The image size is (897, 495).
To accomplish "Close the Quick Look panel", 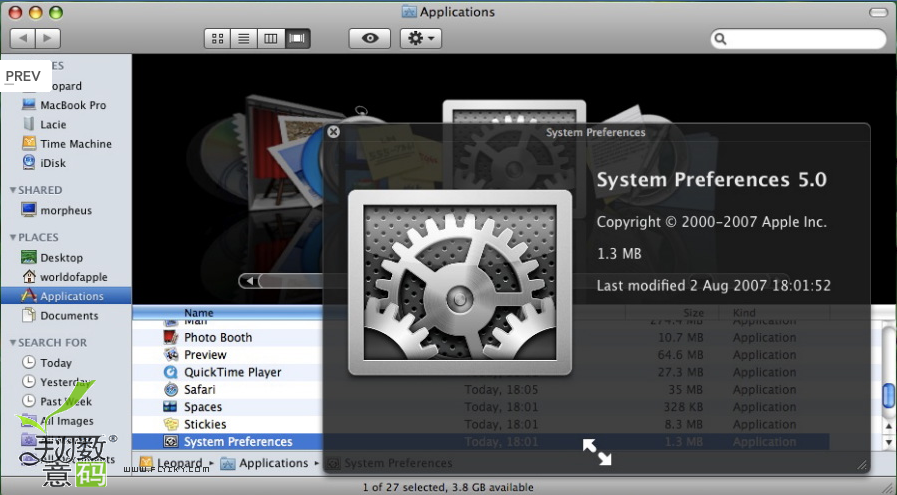I will coord(334,132).
